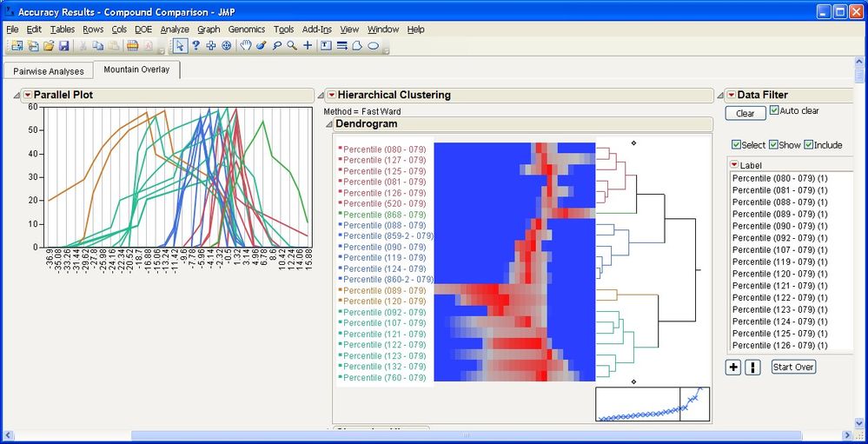The height and width of the screenshot is (444, 868).
Task: Select the Arrow cursor tool
Action: click(179, 46)
